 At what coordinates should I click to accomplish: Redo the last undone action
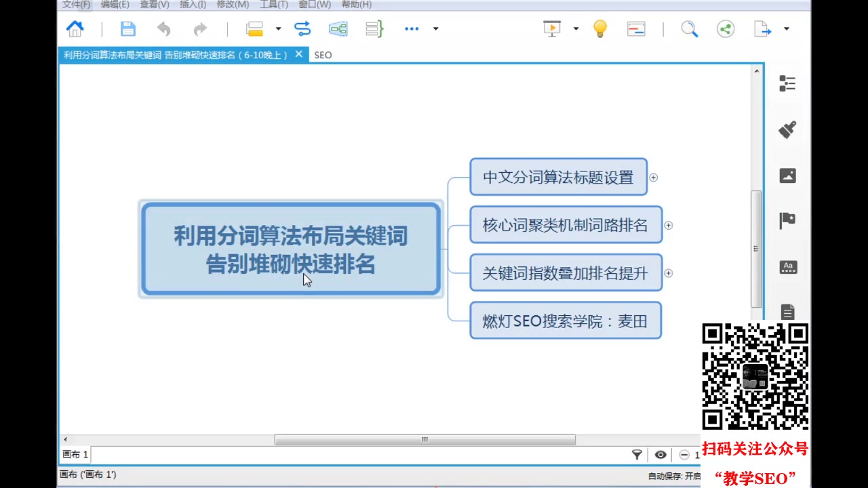pyautogui.click(x=200, y=28)
